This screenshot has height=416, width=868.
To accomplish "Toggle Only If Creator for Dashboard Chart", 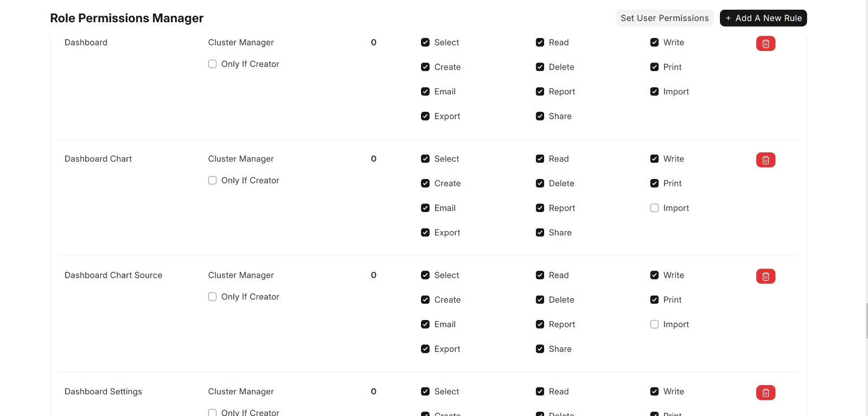I will click(213, 181).
